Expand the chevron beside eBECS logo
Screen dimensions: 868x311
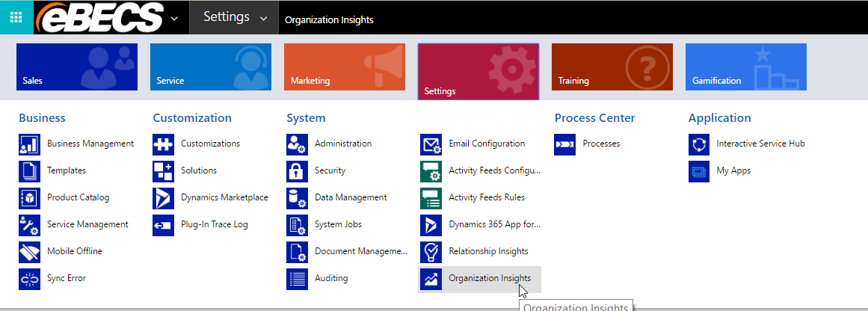(x=174, y=18)
